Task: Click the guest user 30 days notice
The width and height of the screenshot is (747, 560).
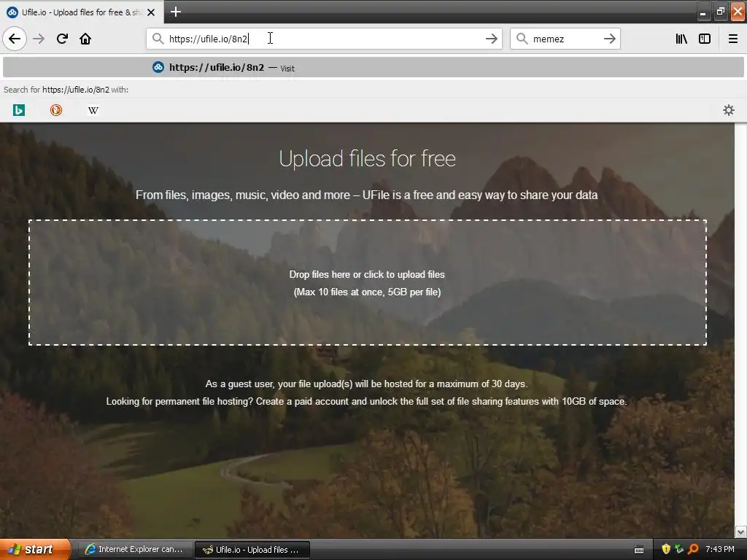Action: (366, 384)
